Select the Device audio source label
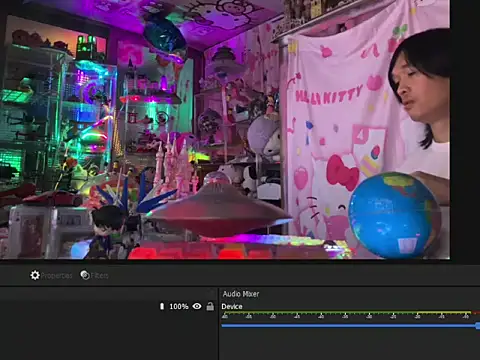The image size is (480, 360). pyautogui.click(x=232, y=306)
